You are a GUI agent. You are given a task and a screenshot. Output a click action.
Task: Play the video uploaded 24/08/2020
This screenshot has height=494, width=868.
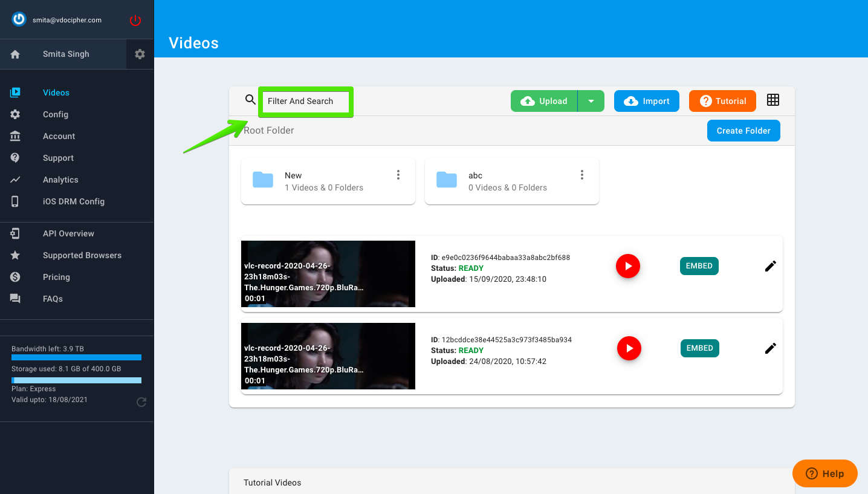coord(629,348)
